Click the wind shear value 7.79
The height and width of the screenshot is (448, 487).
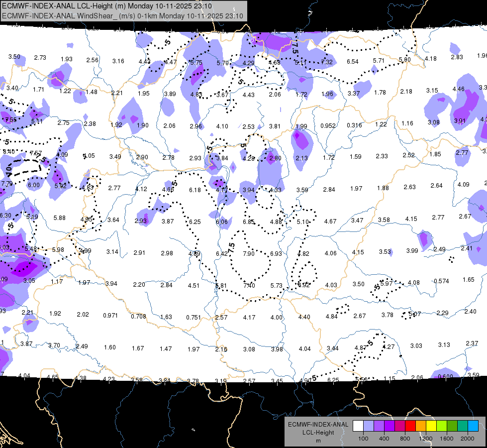[7, 184]
